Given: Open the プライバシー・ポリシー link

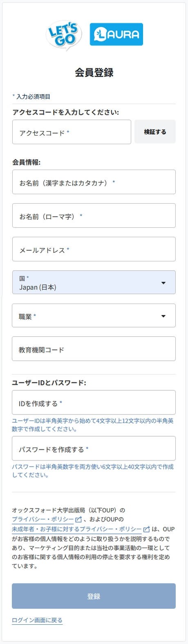Looking at the screenshot, I should pos(43,519).
